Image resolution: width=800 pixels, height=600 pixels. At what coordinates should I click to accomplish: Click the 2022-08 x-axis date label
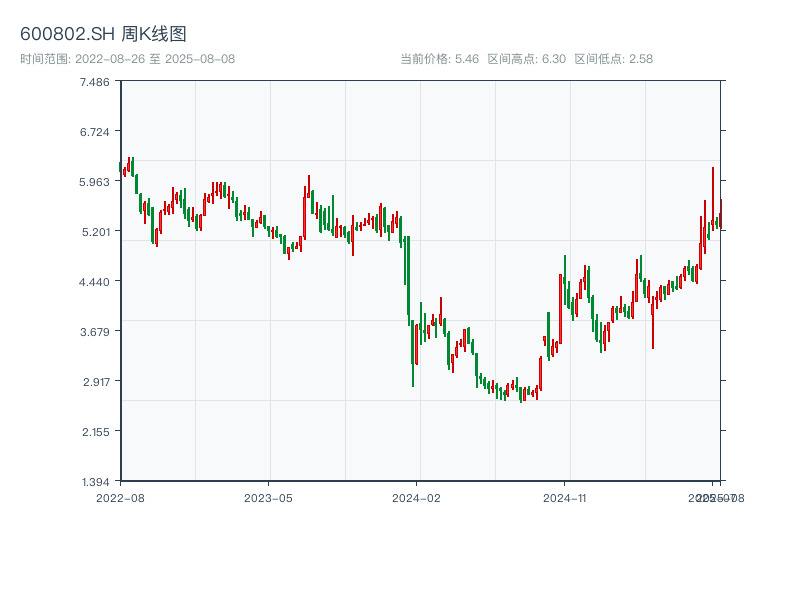click(120, 497)
